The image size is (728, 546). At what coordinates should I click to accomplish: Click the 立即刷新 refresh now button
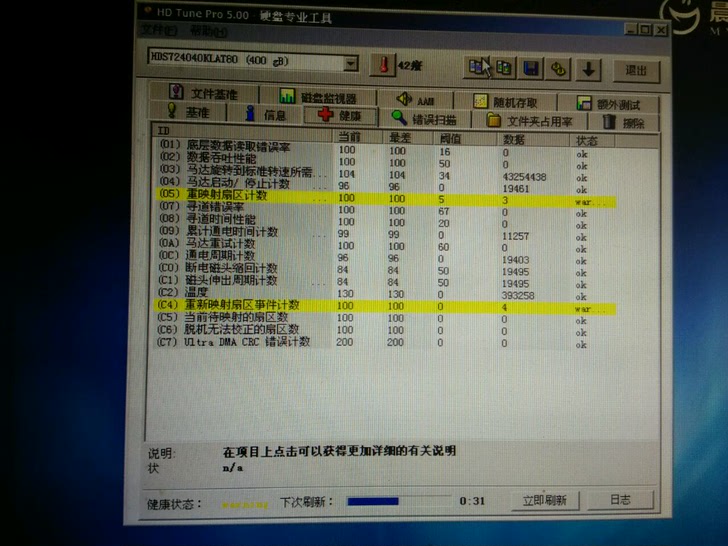[x=545, y=500]
